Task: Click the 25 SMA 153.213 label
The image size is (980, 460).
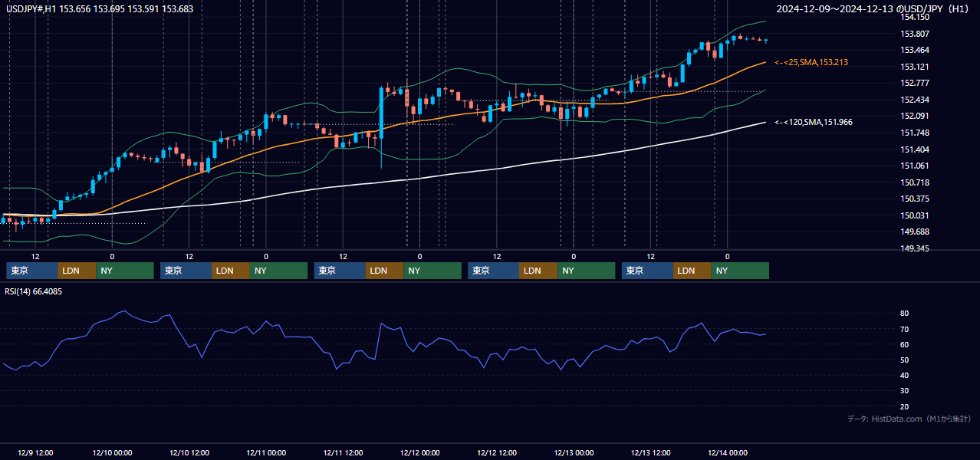Action: [811, 62]
